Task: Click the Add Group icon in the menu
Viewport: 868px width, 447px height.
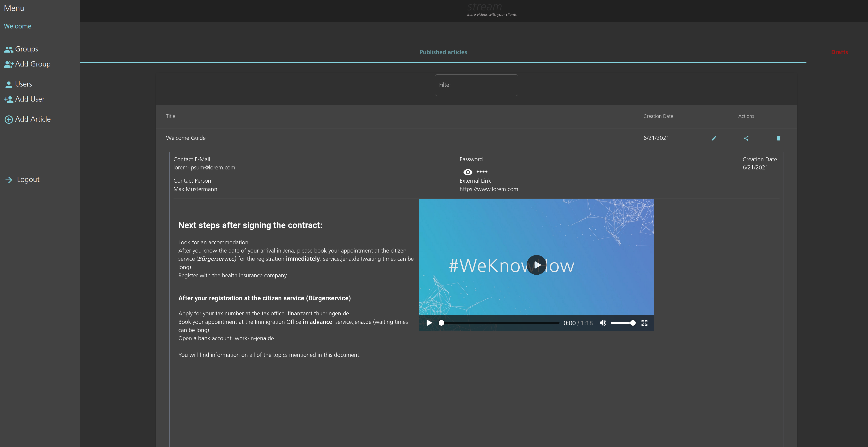Action: (x=8, y=64)
